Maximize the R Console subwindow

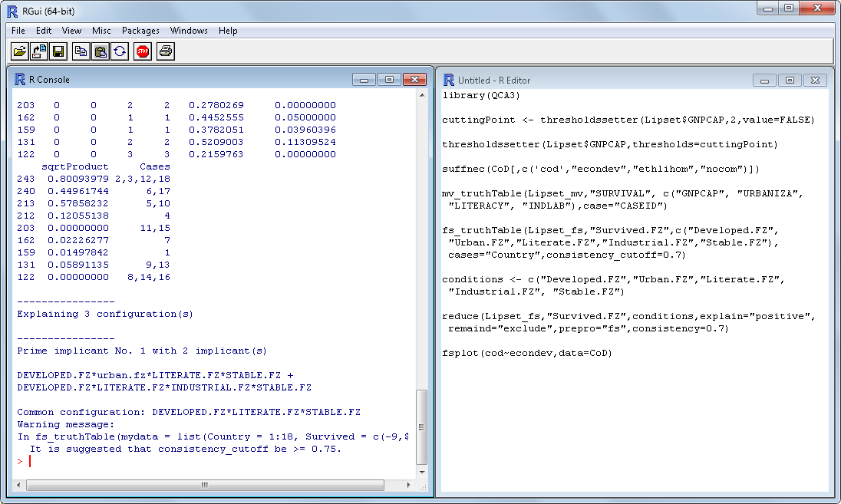389,79
